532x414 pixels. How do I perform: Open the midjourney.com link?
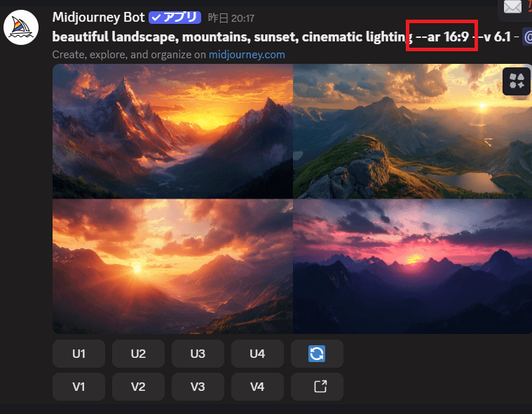(x=247, y=55)
